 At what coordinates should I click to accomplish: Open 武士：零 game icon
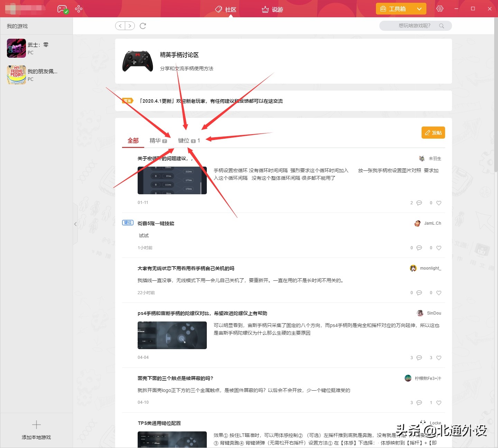pyautogui.click(x=16, y=48)
